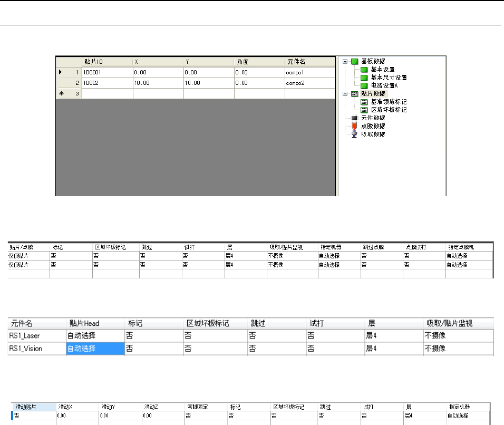504x425 pixels.
Task: Open the 自动选择 贴片Head cell for RS1_Laser
Action: point(95,336)
